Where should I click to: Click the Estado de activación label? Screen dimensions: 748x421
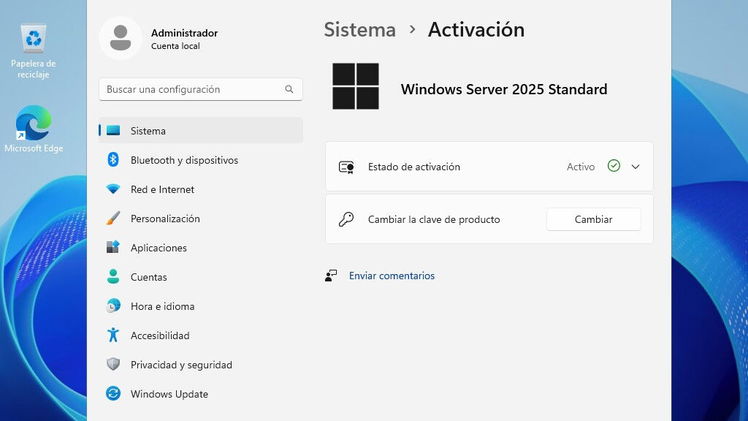(414, 167)
